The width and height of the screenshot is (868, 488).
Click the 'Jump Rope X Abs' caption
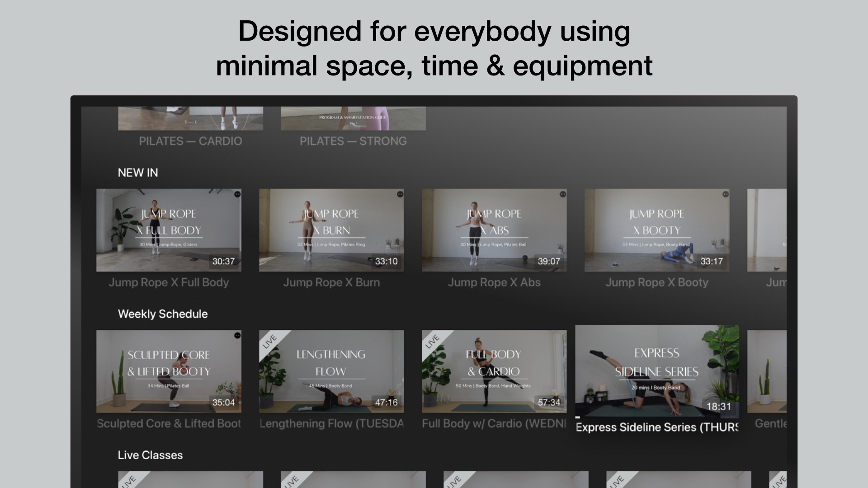(494, 282)
